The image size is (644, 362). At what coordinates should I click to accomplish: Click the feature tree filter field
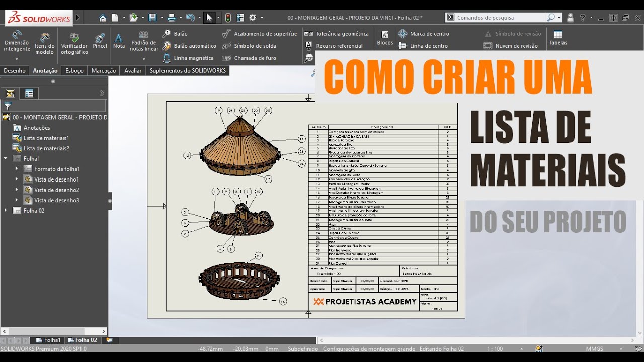click(54, 106)
